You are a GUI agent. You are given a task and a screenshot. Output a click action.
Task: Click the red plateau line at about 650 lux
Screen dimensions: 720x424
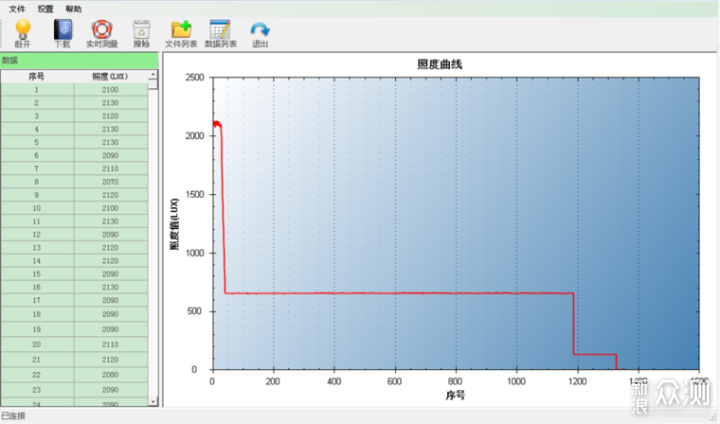(399, 293)
